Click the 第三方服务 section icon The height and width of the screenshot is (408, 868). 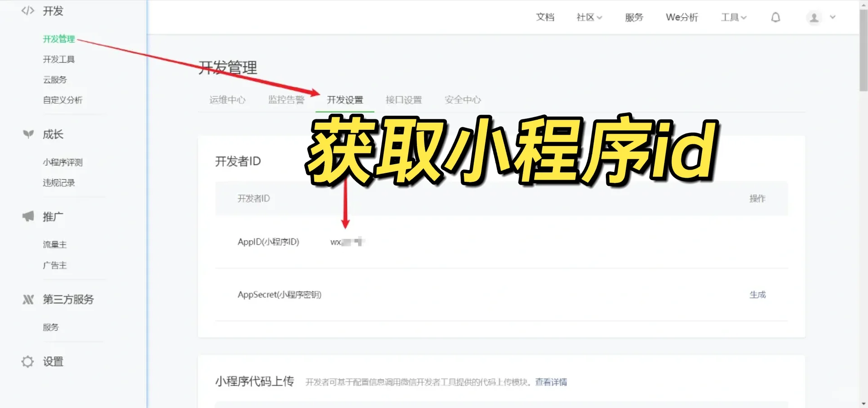[x=28, y=299]
